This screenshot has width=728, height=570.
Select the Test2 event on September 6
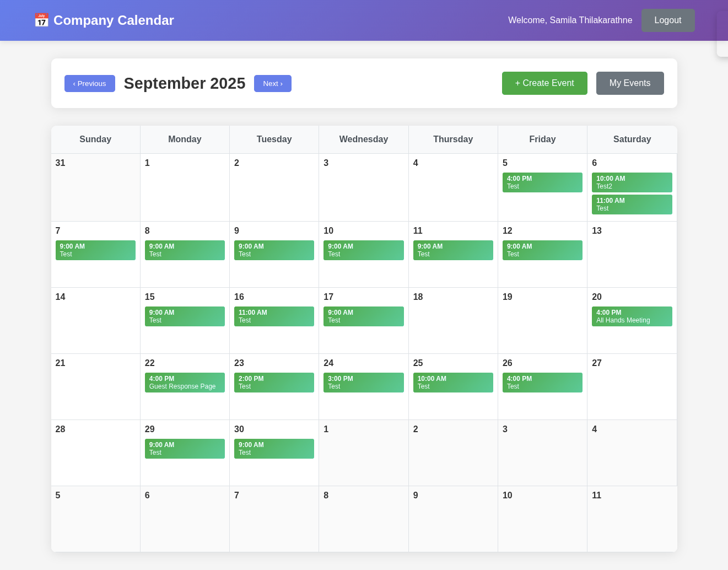(x=632, y=182)
